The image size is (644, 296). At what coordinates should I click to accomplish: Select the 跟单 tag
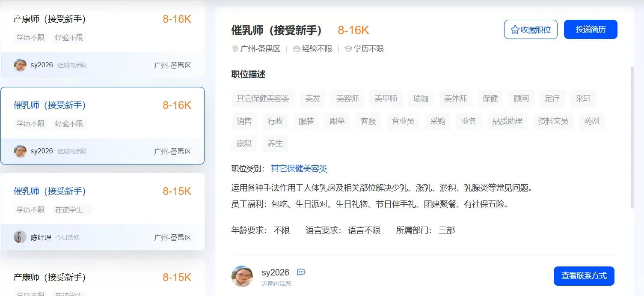[337, 121]
